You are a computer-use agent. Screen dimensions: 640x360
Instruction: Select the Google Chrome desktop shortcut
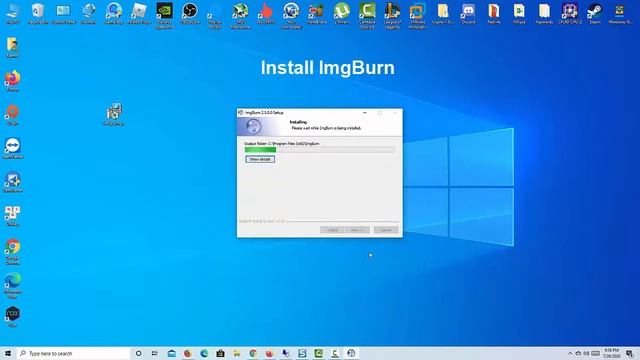[13, 251]
